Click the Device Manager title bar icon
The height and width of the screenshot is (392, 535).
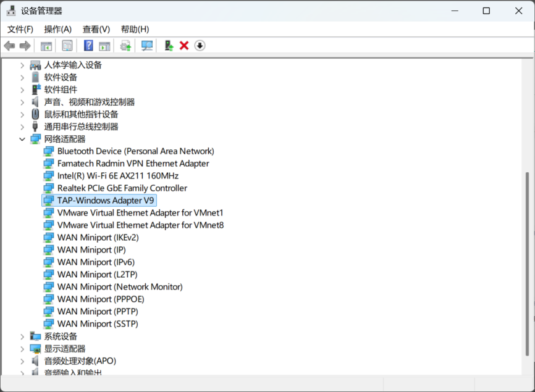[x=11, y=11]
